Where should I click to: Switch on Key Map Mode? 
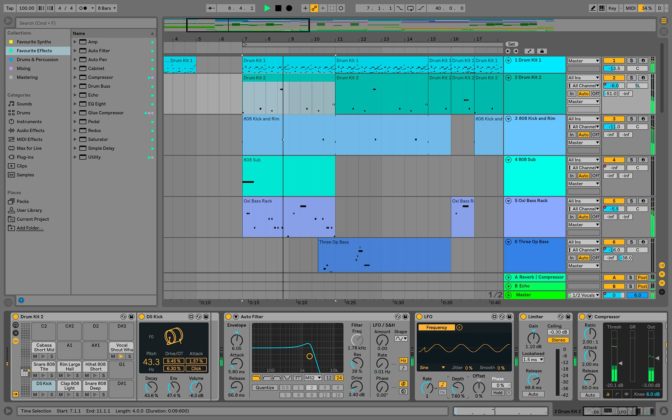612,8
